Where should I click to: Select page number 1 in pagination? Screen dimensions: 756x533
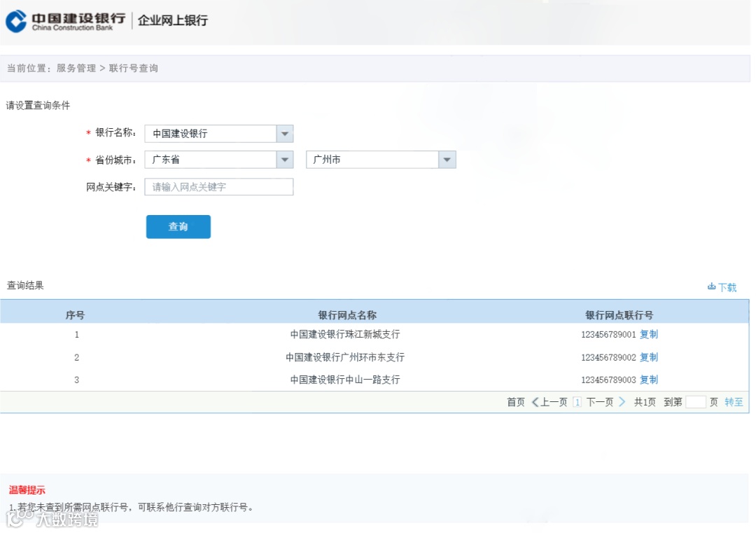pyautogui.click(x=577, y=402)
